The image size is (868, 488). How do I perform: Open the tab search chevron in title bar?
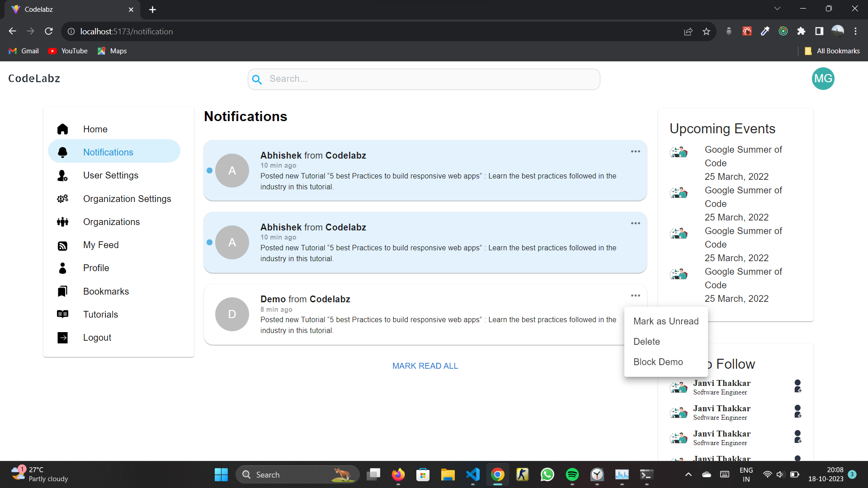click(x=777, y=8)
